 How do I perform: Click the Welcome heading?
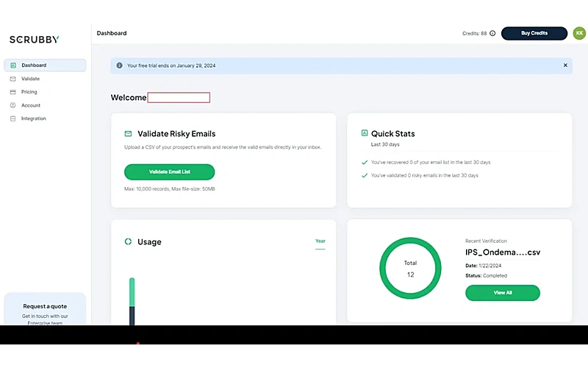128,98
